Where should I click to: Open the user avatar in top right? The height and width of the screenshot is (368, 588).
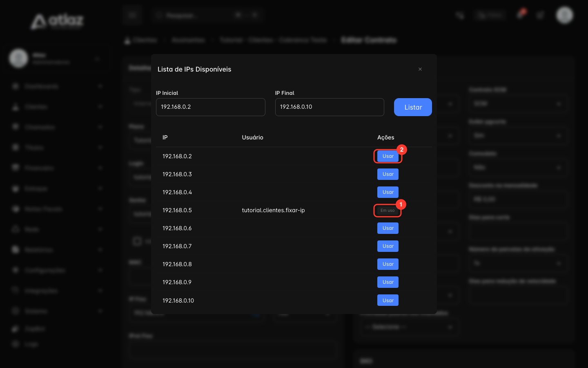(565, 16)
